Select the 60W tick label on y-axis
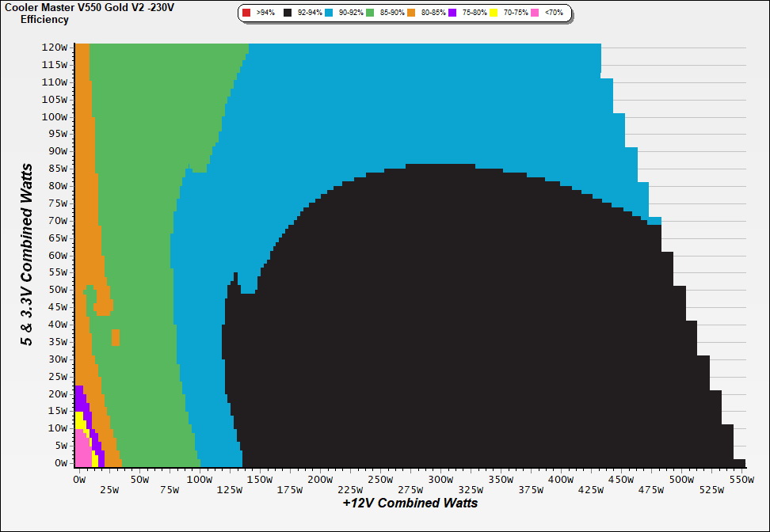Image resolution: width=770 pixels, height=532 pixels. [x=58, y=255]
